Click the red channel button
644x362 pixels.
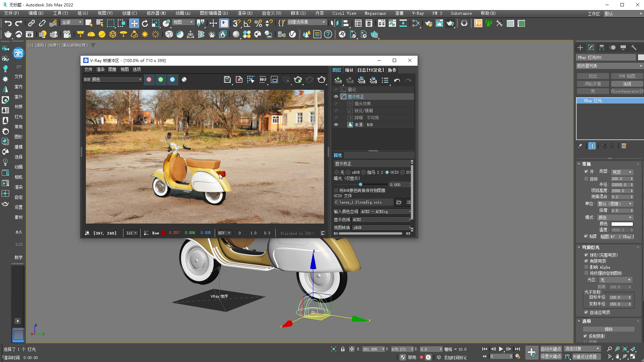(x=149, y=79)
